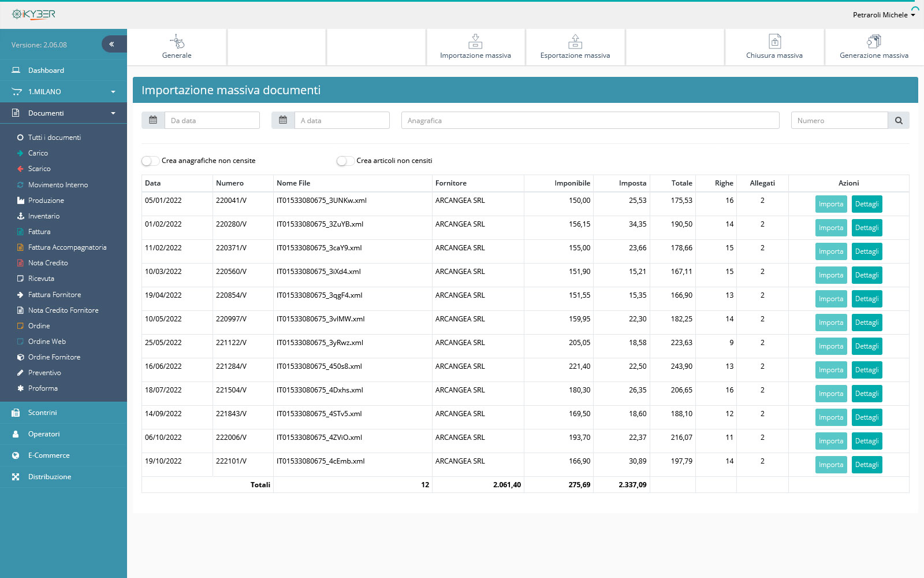Click Importa for document 220371/V

tap(831, 251)
